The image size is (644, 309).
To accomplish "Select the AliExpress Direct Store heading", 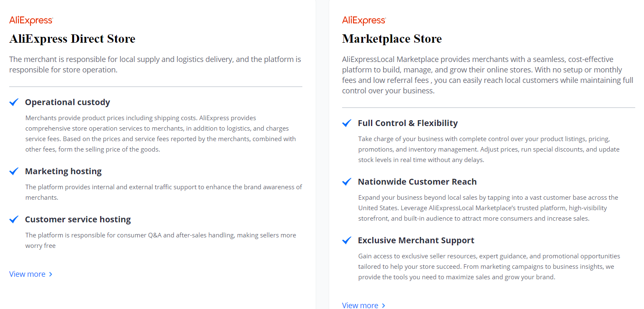I will pos(72,39).
